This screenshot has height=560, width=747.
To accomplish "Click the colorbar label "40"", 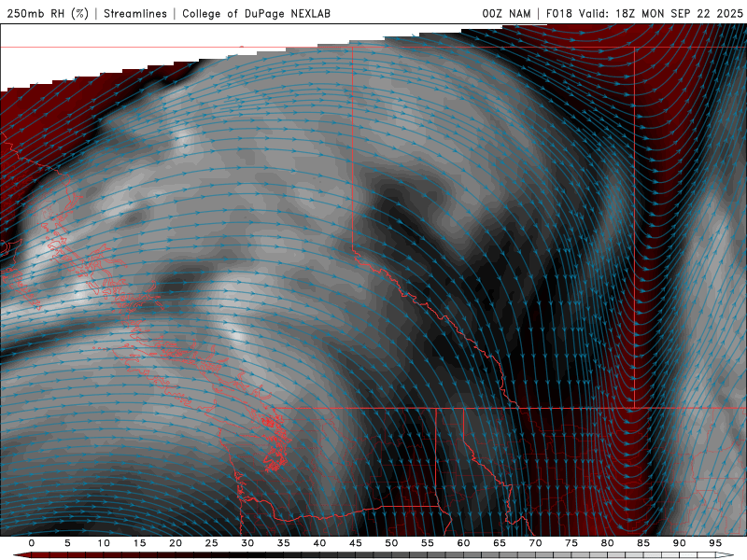I will point(319,543).
